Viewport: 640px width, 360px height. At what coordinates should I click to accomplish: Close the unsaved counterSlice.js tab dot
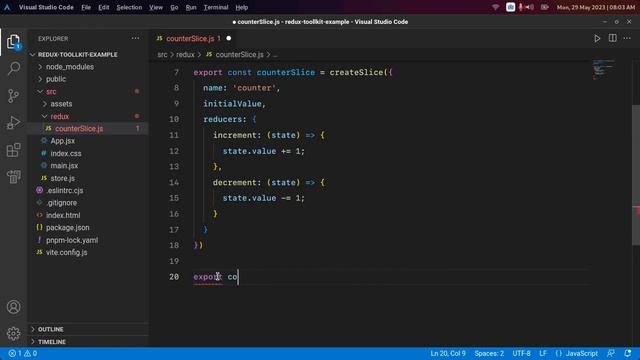click(229, 38)
